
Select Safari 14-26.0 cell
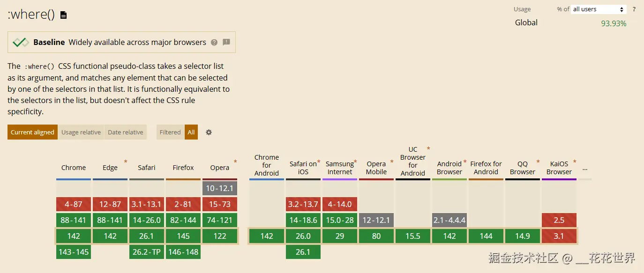coord(147,220)
